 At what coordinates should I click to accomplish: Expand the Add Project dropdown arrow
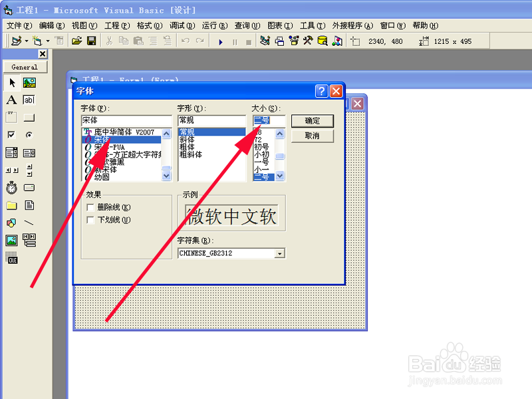click(x=27, y=41)
